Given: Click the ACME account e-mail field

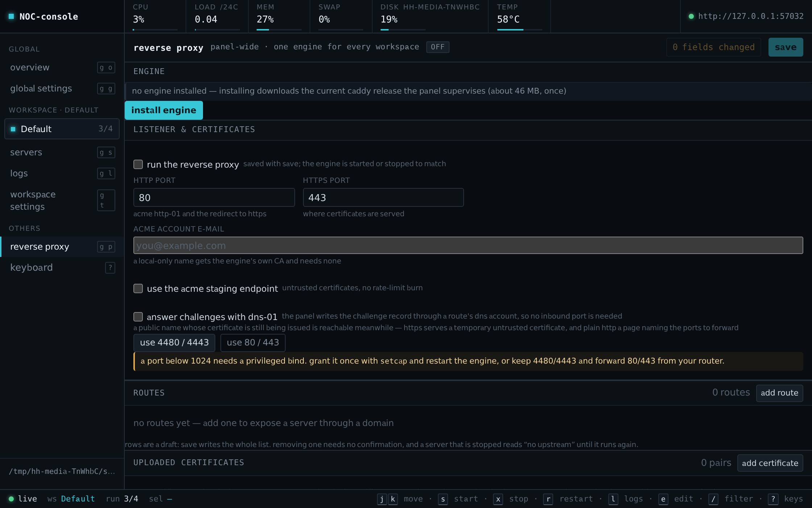Looking at the screenshot, I should (468, 246).
